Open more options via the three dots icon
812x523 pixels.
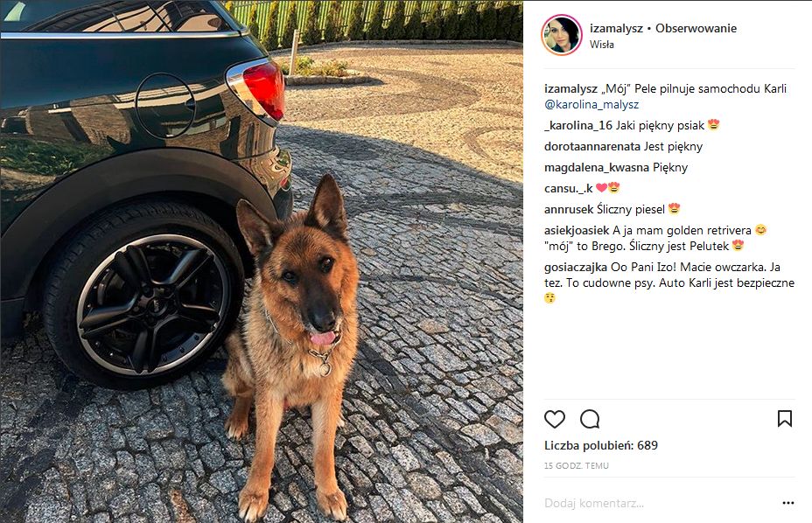(x=788, y=503)
